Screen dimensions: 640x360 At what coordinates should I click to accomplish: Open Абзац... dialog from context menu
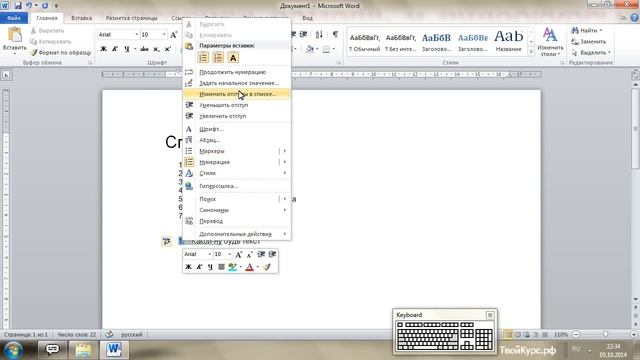[x=237, y=140]
